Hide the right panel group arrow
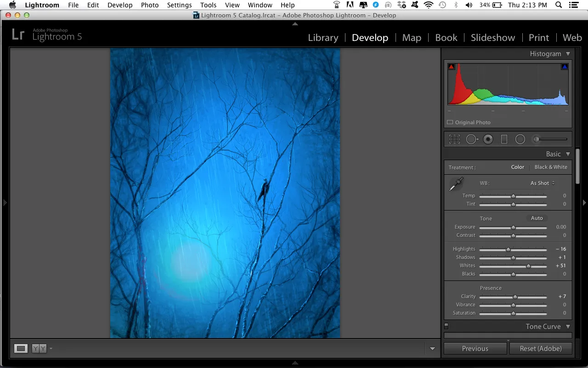The height and width of the screenshot is (368, 588). [584, 202]
